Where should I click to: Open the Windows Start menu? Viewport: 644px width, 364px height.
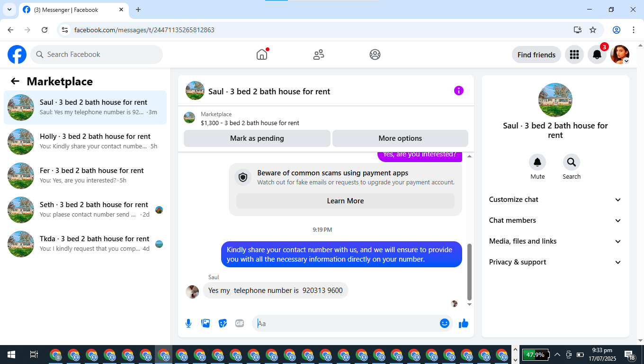(x=11, y=355)
